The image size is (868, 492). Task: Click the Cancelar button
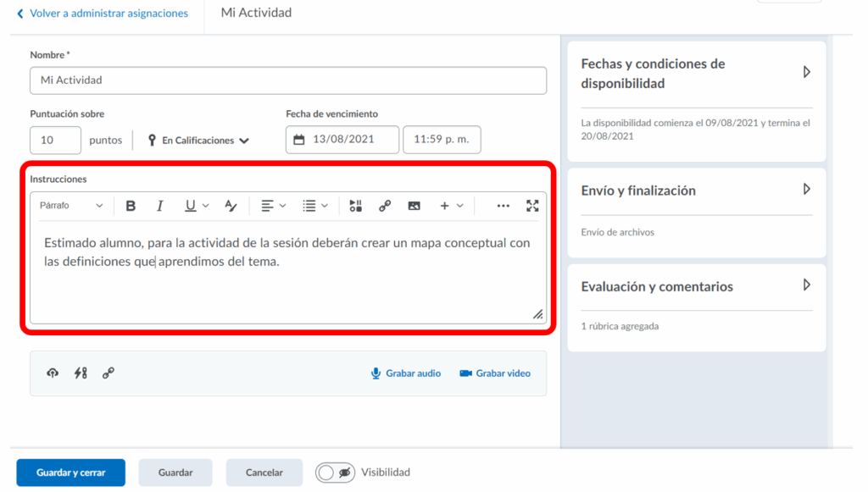[264, 473]
